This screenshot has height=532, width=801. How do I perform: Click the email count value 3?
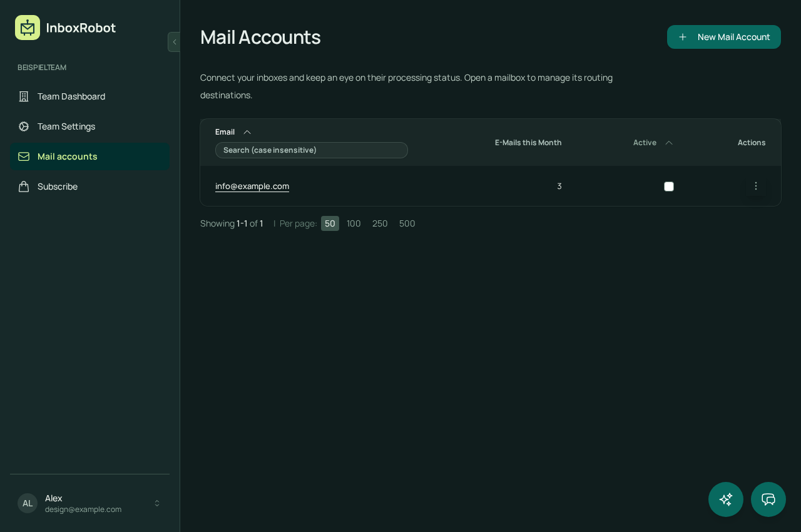[x=559, y=186]
